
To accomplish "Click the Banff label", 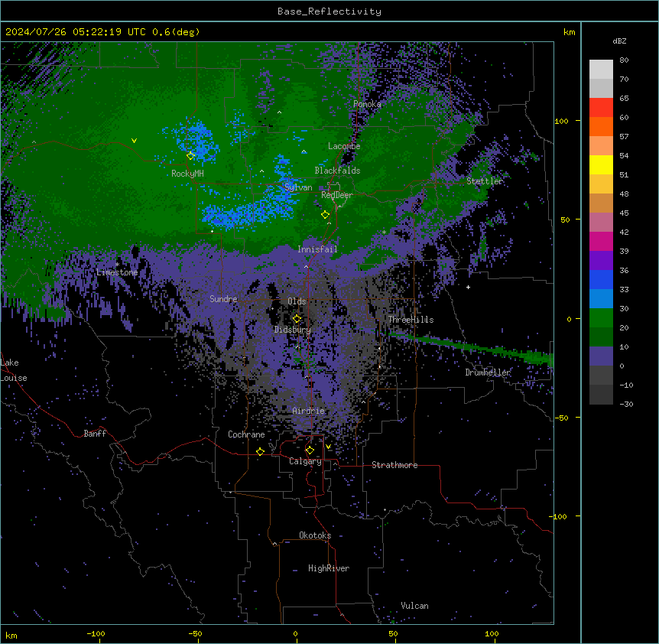I will [x=95, y=434].
